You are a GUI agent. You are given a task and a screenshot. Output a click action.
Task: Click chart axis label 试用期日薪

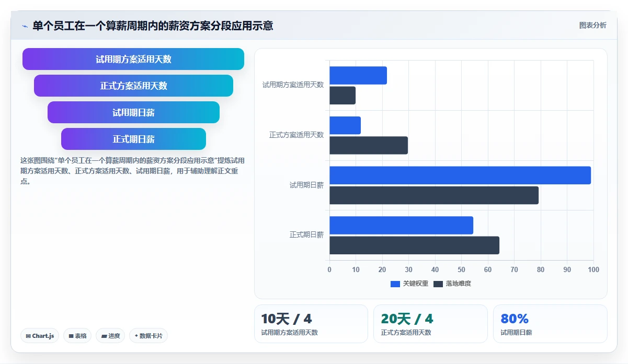306,185
